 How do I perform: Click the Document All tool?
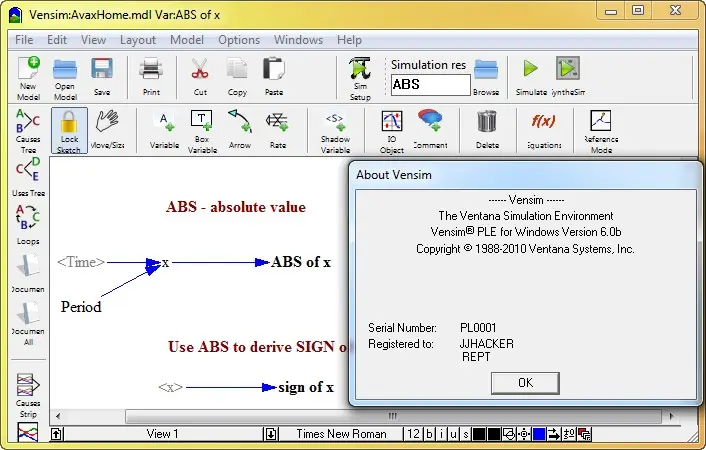coord(28,323)
